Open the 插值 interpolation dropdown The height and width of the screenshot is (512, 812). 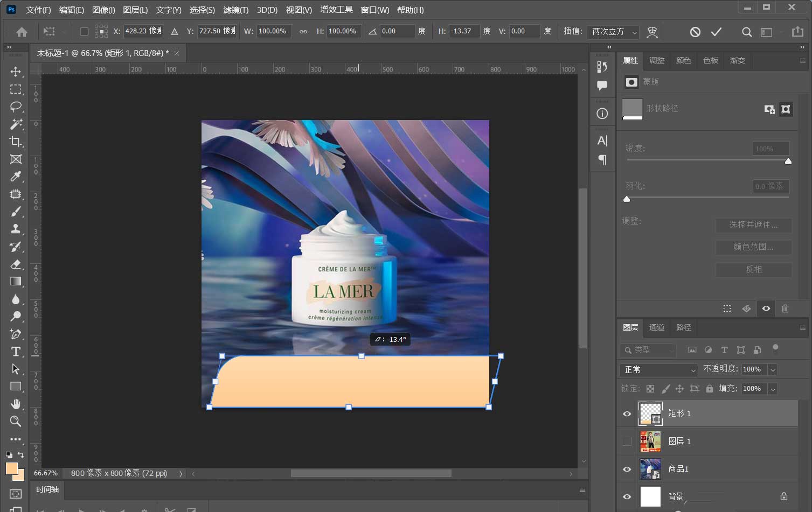(x=613, y=32)
